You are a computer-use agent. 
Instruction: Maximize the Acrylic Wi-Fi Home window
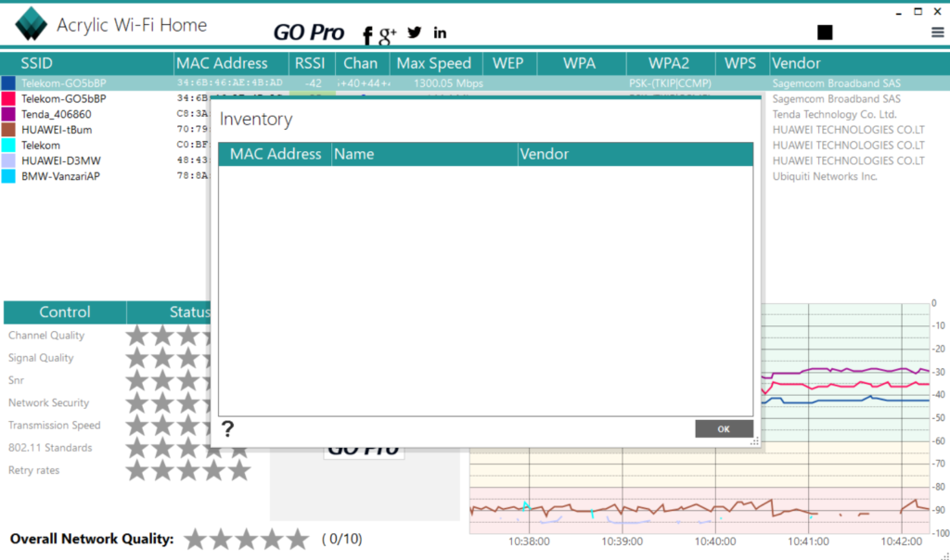[918, 11]
